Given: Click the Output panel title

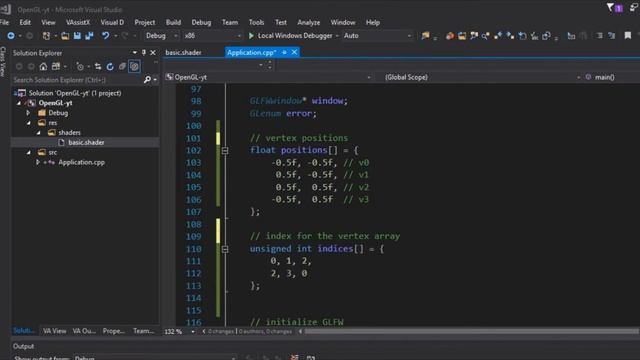Looking at the screenshot, I should point(23,346).
